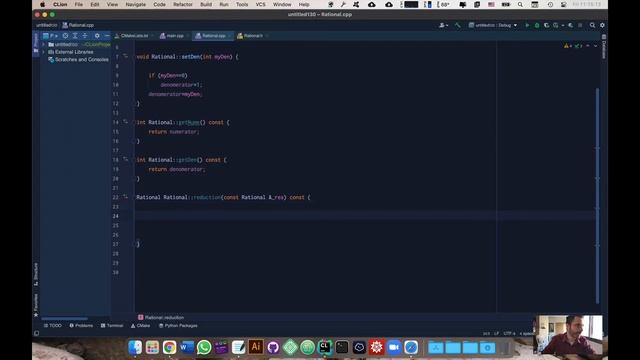The width and height of the screenshot is (640, 360).
Task: Open the File menu
Action: (78, 4)
